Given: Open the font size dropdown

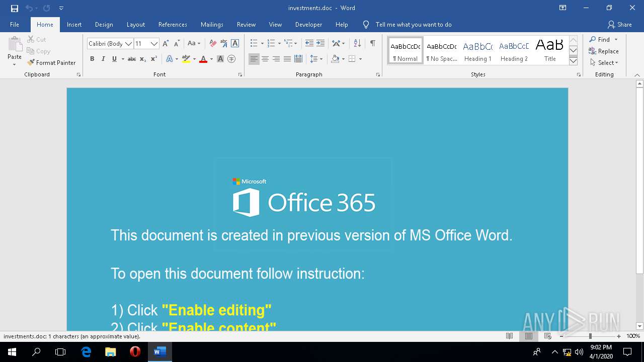Looking at the screenshot, I should point(154,44).
